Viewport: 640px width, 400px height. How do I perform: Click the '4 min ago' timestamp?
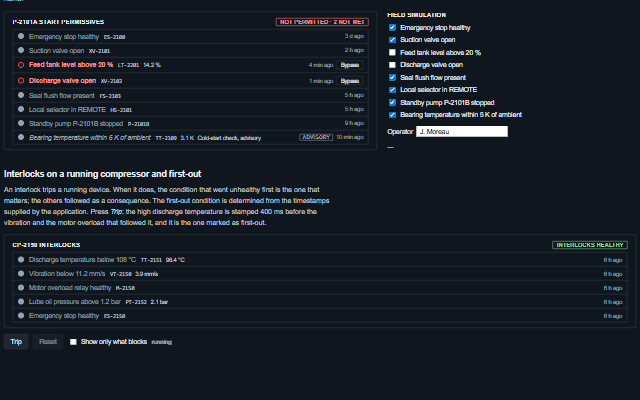point(321,65)
